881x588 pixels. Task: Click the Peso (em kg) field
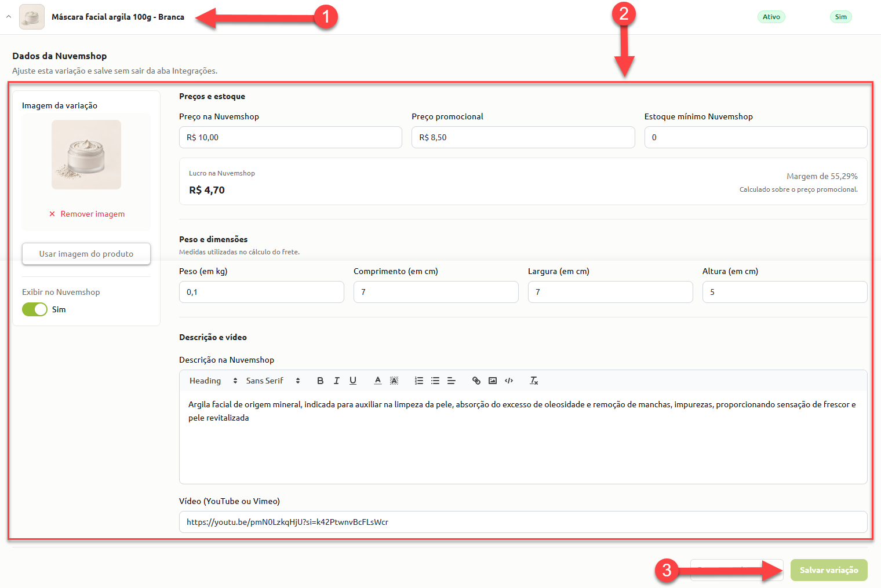tap(261, 292)
